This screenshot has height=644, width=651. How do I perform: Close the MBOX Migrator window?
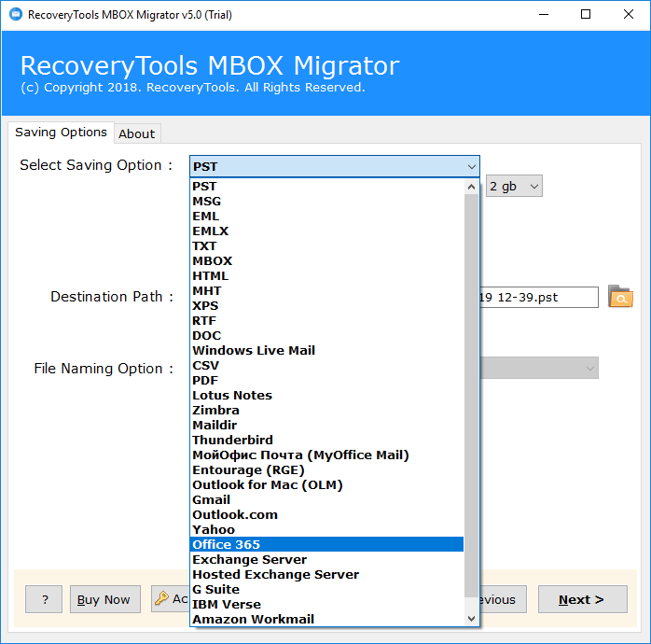click(x=629, y=15)
